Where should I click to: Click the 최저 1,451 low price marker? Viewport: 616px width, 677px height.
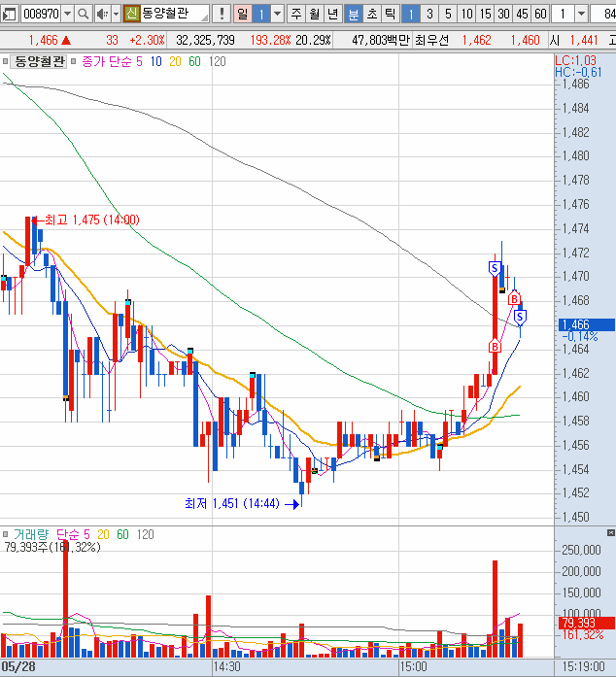[x=231, y=503]
